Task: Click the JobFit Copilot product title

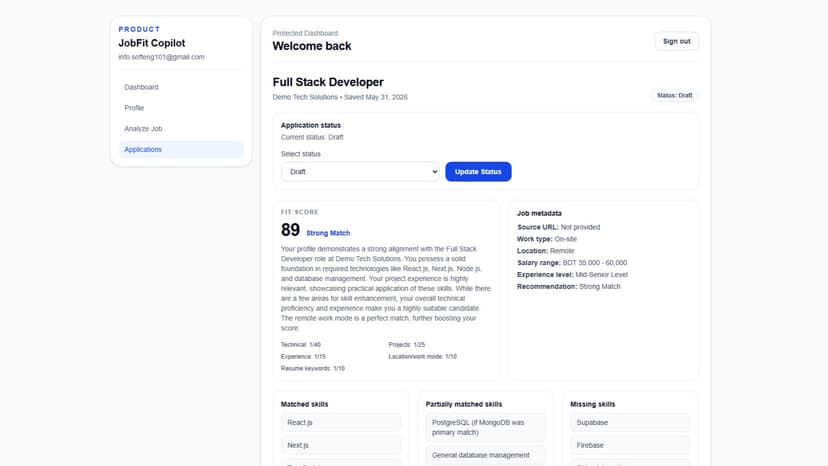Action: click(x=152, y=43)
